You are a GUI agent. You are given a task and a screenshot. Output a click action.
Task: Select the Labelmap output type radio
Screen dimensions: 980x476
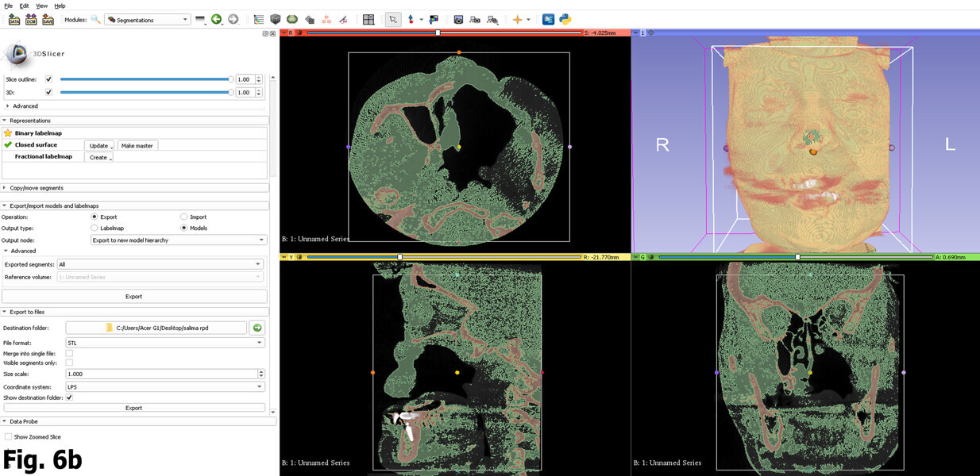pos(95,228)
